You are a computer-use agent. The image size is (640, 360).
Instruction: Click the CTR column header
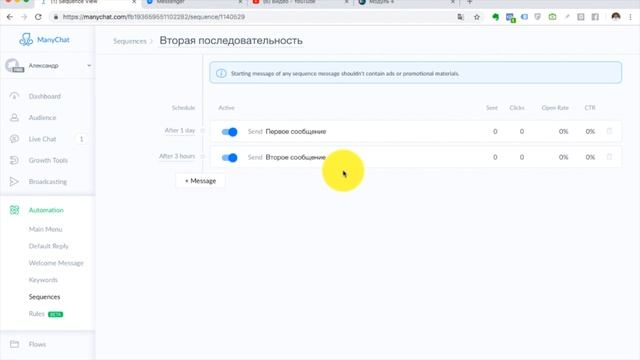(590, 108)
